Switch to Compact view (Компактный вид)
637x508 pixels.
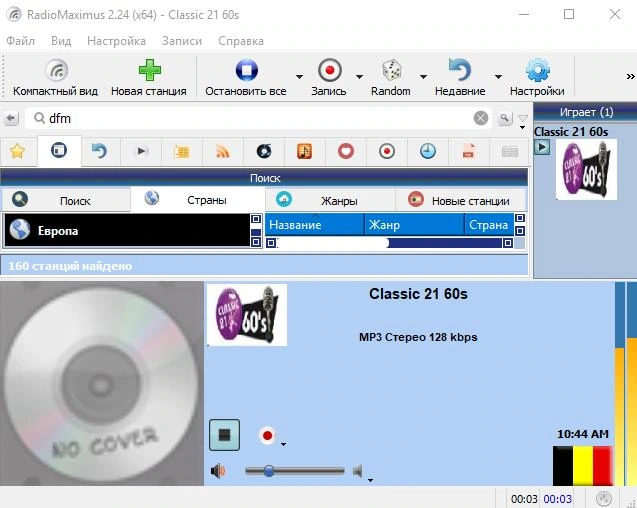pyautogui.click(x=56, y=77)
